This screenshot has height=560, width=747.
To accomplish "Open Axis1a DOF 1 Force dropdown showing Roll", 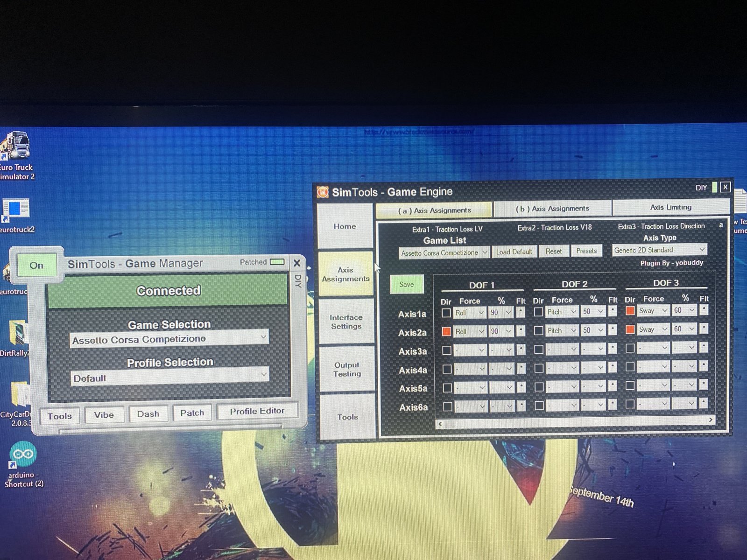I will 470,313.
